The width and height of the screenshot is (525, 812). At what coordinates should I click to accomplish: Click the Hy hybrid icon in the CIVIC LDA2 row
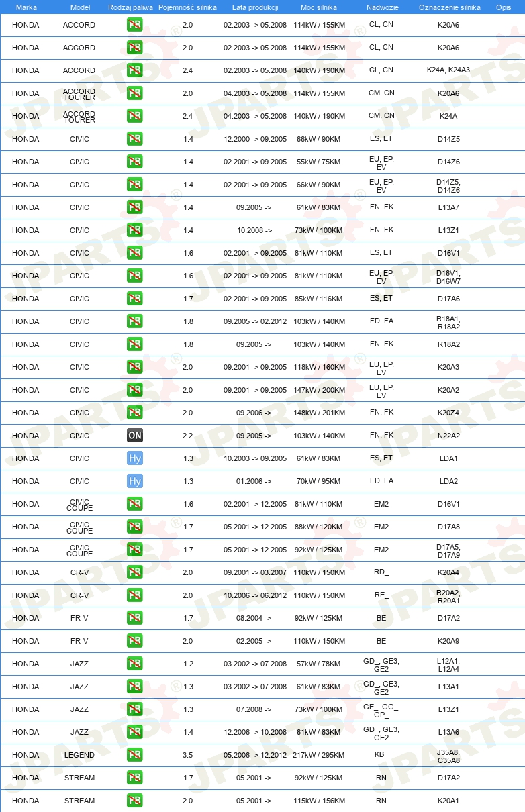135,481
